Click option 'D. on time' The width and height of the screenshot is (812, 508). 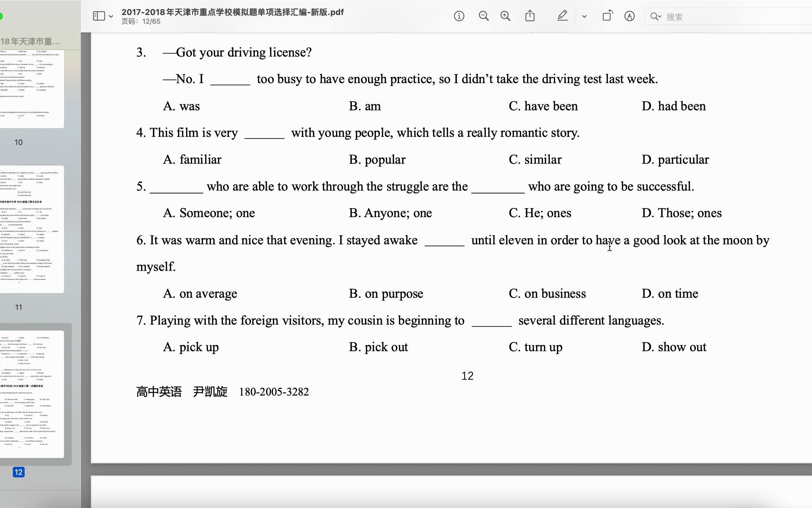pos(670,294)
